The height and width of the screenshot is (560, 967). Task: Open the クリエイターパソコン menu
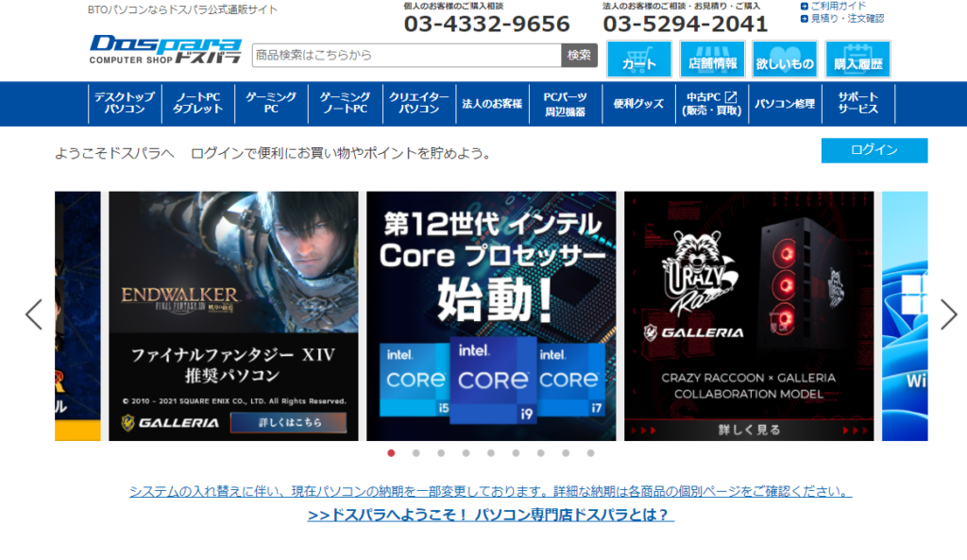coord(418,103)
